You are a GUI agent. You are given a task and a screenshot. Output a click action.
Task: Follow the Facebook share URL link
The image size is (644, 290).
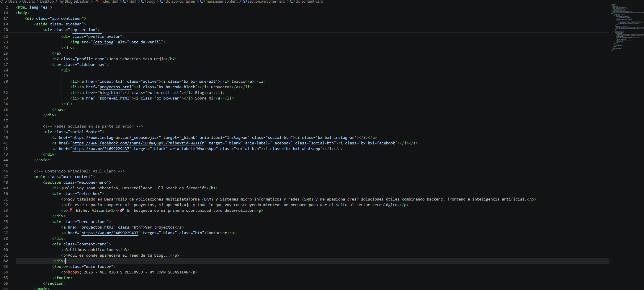[x=138, y=143]
